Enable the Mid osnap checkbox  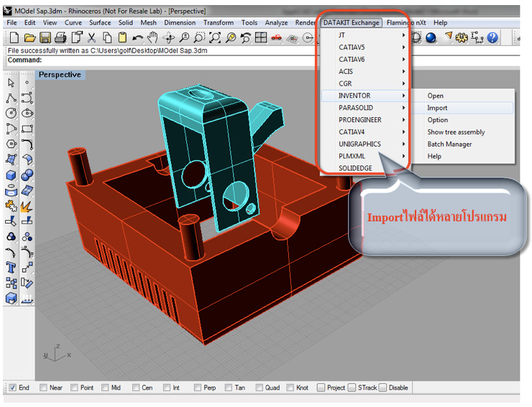point(105,388)
